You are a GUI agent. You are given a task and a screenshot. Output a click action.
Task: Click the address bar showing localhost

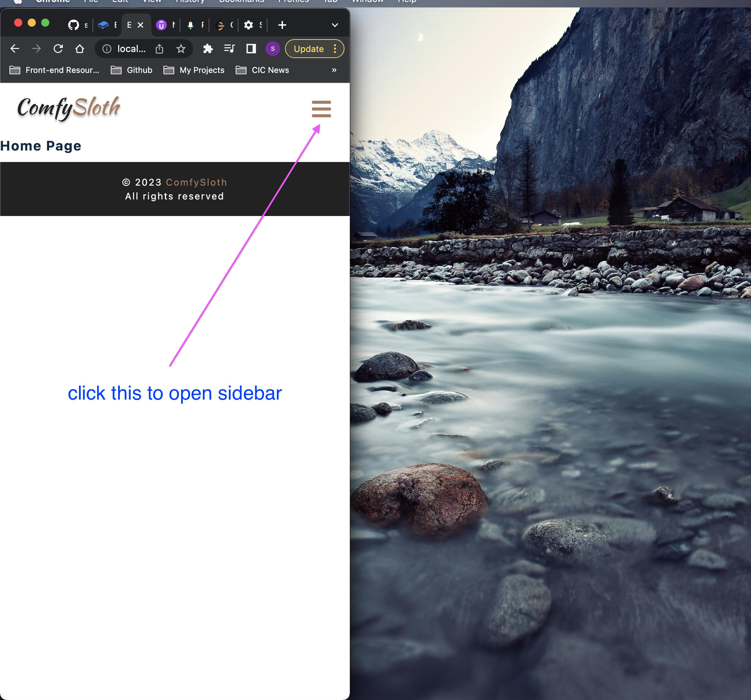(x=131, y=49)
